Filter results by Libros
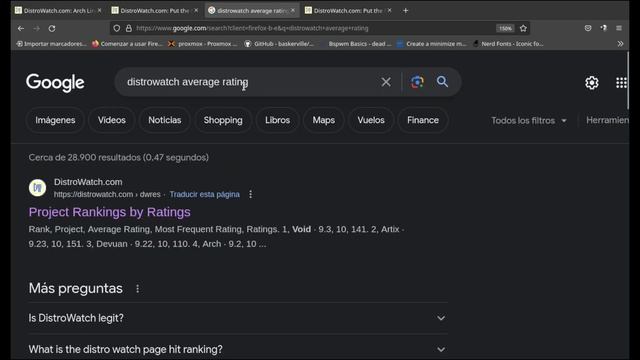The height and width of the screenshot is (360, 640). [x=277, y=120]
